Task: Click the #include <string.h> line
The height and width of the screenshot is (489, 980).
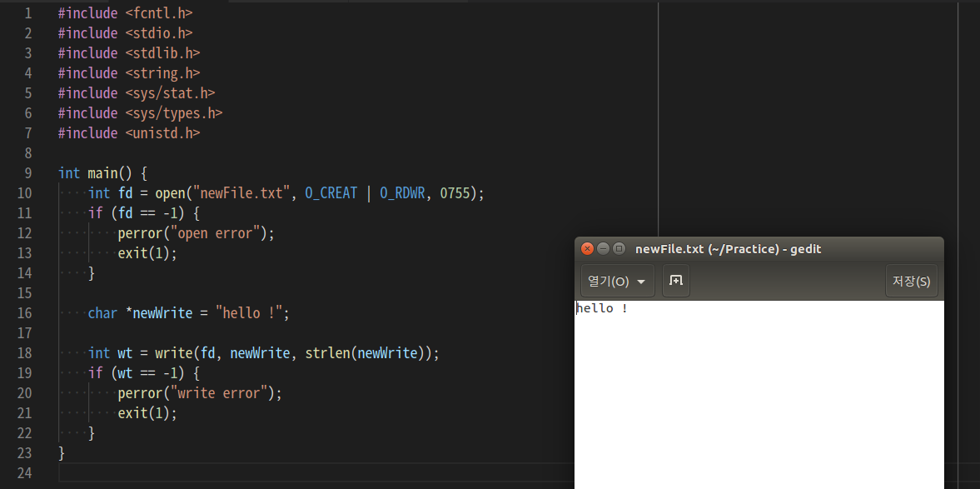Action: (x=129, y=73)
